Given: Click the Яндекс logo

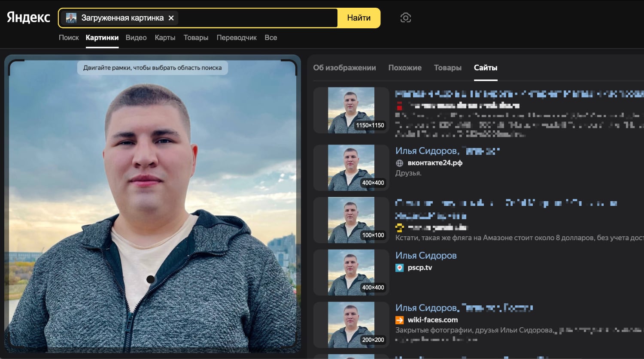Looking at the screenshot, I should (x=28, y=18).
